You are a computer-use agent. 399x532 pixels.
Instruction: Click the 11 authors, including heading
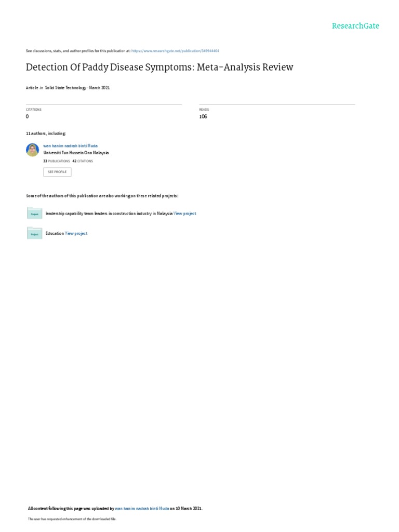pyautogui.click(x=46, y=134)
